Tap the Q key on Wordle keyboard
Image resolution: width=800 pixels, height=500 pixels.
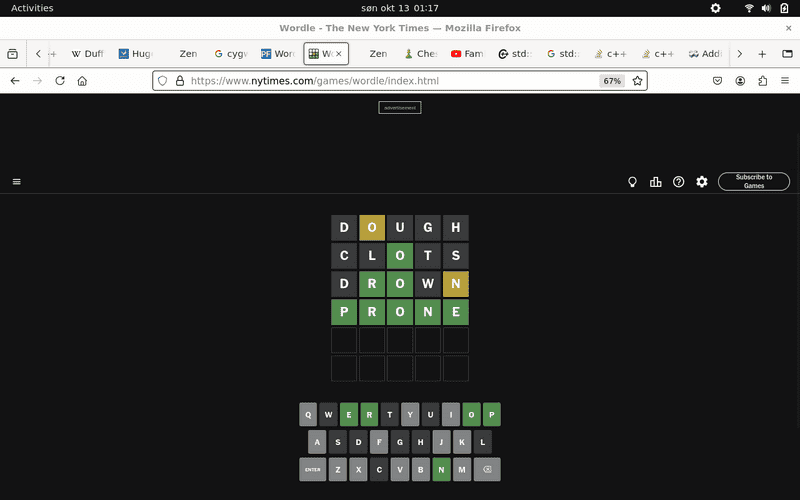tap(308, 414)
